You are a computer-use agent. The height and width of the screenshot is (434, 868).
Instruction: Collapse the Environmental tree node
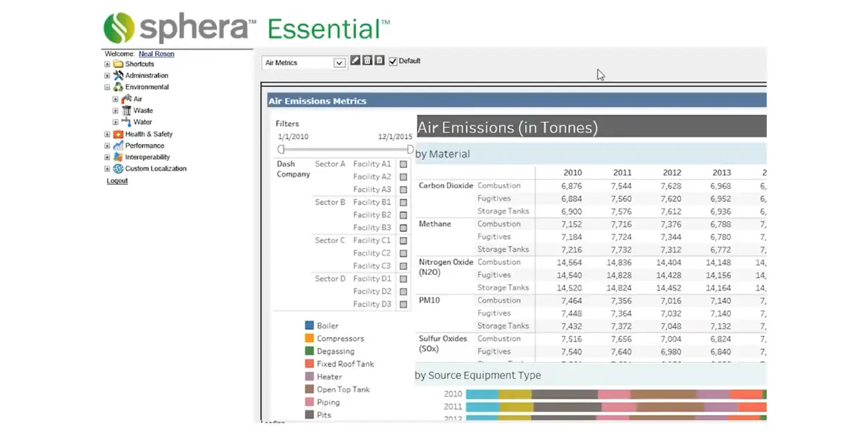tap(108, 87)
